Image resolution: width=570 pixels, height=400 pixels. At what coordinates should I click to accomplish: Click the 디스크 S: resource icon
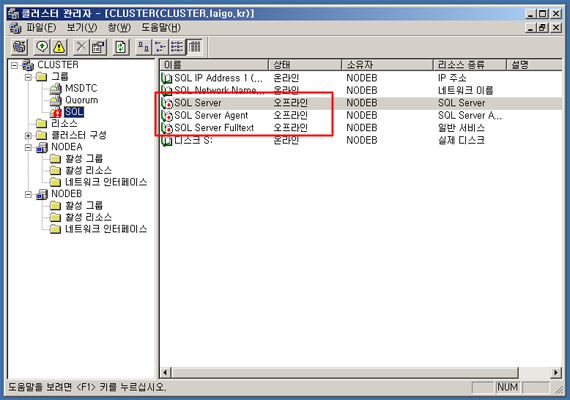click(x=167, y=140)
